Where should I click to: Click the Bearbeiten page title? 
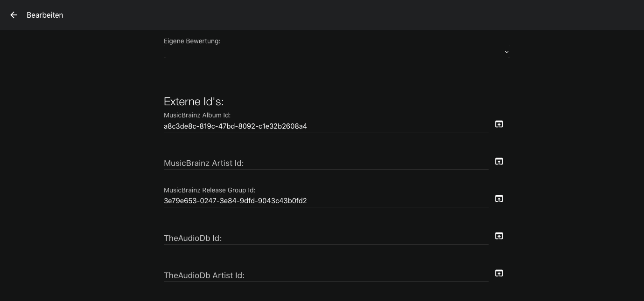tap(45, 15)
